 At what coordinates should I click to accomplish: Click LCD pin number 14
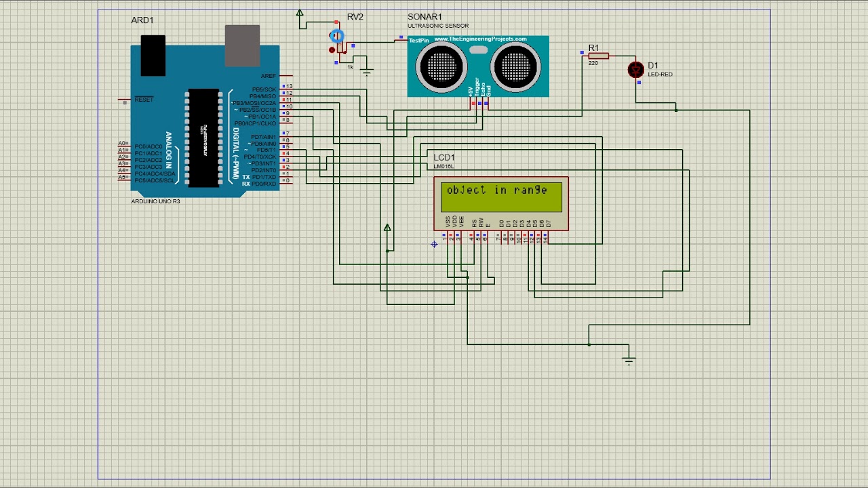pyautogui.click(x=546, y=239)
